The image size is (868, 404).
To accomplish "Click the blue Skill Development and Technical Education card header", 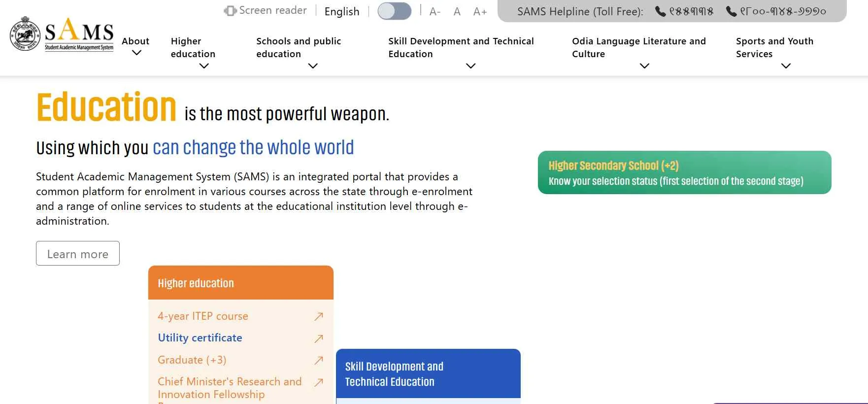I will pyautogui.click(x=428, y=373).
